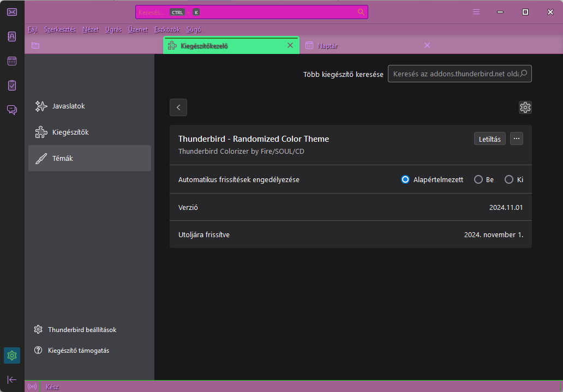Select Javaslatok in the add-ons sidebar
563x392 pixels.
pos(90,106)
